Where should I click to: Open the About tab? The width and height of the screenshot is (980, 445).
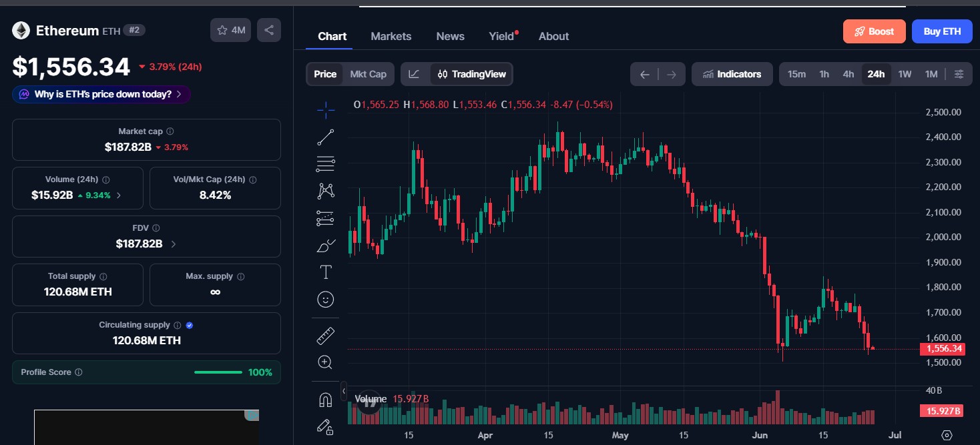554,36
